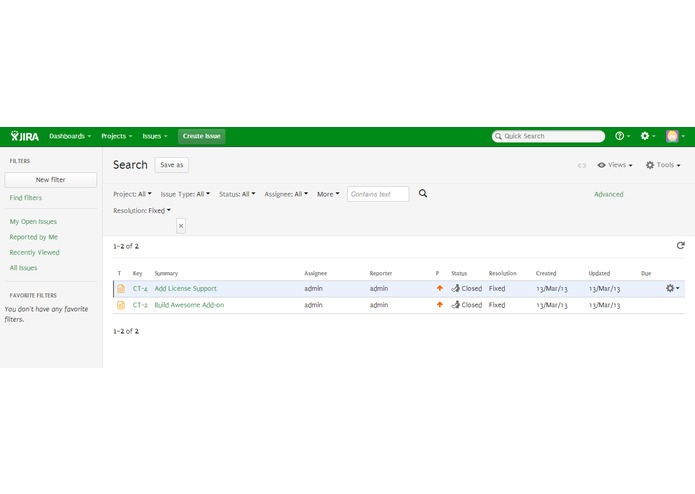Sort by the Key column header
695x494 pixels.
tap(137, 273)
